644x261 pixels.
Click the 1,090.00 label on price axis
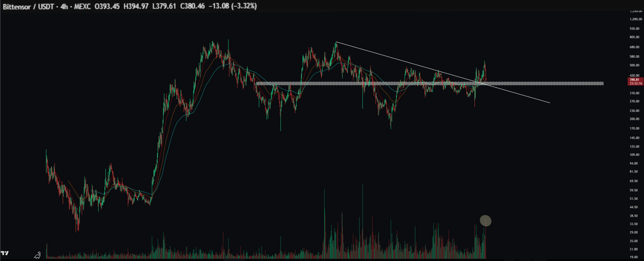tap(636, 19)
